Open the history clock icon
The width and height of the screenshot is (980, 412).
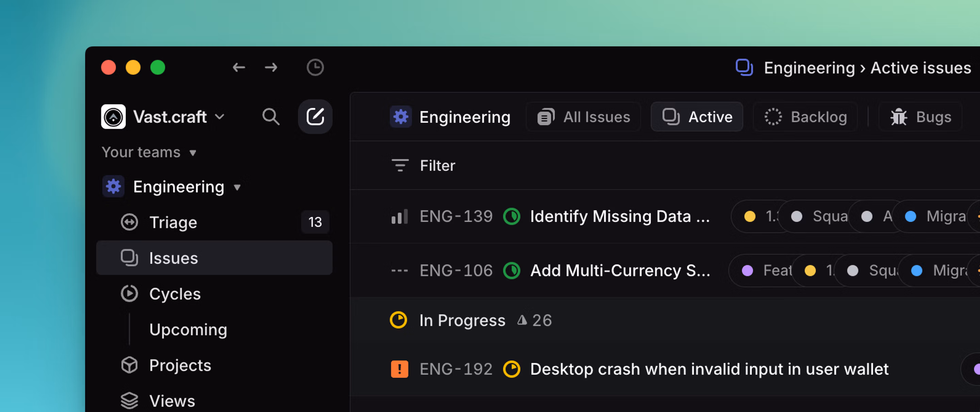click(315, 68)
